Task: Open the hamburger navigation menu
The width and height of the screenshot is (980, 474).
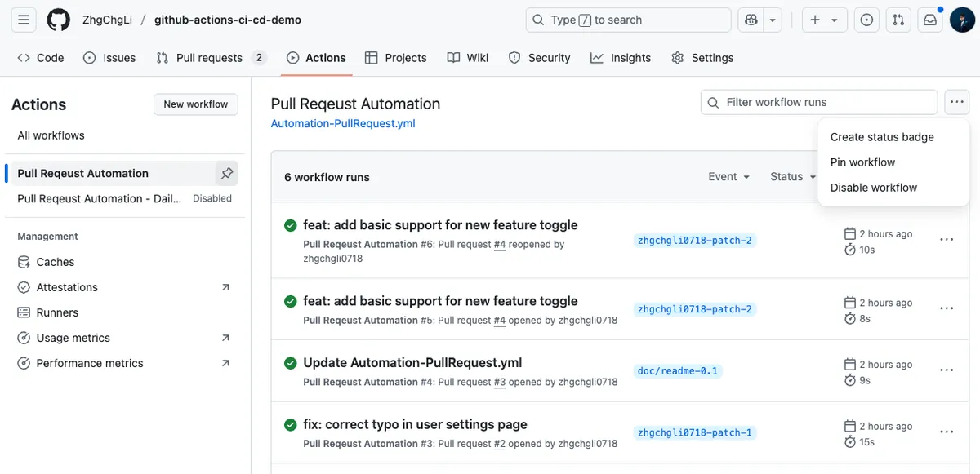Action: tap(24, 20)
